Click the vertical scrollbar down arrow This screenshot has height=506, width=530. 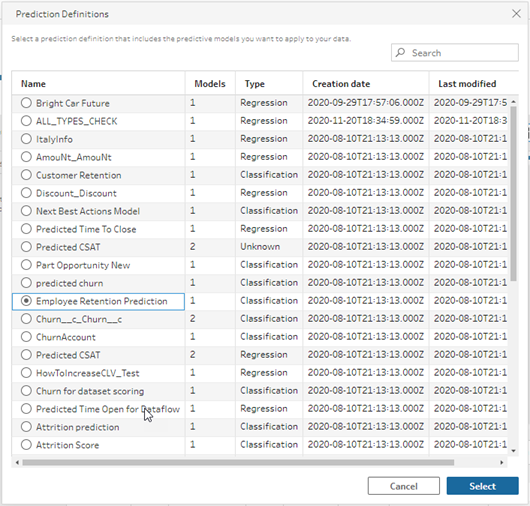tap(513, 451)
